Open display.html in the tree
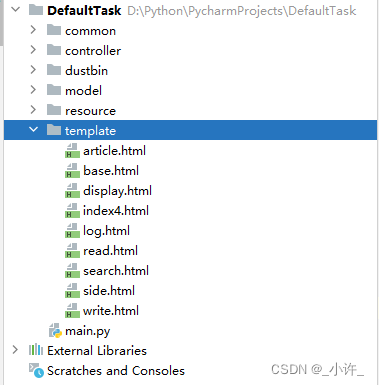Viewport: 379px width, 385px height. (x=117, y=191)
